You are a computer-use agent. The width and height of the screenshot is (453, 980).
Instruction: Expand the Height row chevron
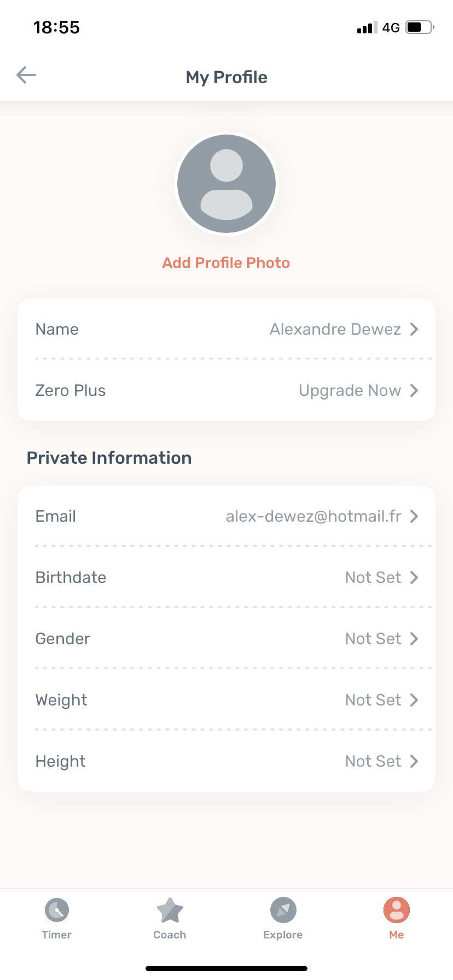click(414, 761)
